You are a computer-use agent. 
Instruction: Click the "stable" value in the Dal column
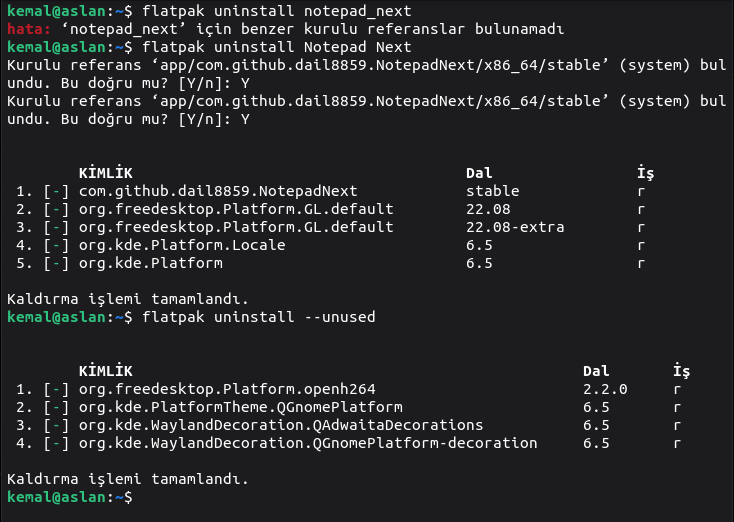point(492,191)
